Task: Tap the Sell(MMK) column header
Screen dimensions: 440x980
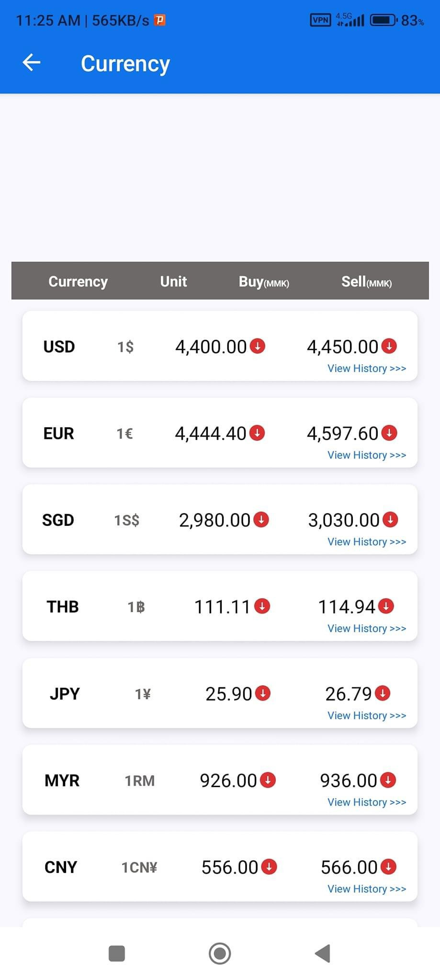Action: click(x=367, y=281)
